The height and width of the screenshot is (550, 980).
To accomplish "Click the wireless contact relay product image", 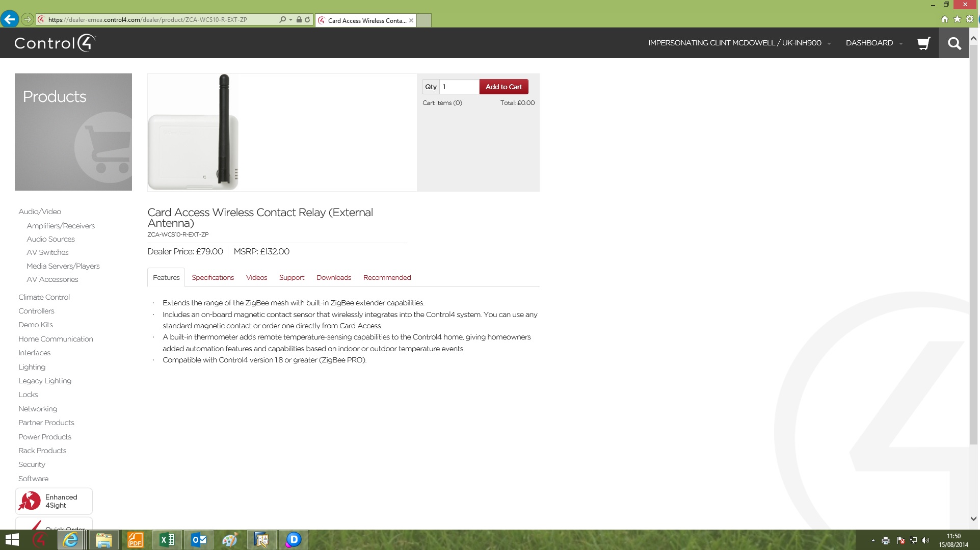I will (193, 133).
